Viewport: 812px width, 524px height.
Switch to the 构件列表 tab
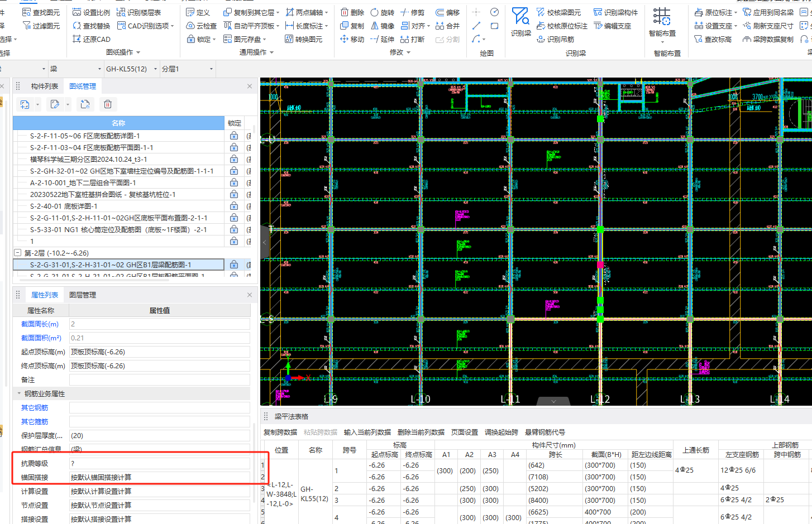(44, 86)
